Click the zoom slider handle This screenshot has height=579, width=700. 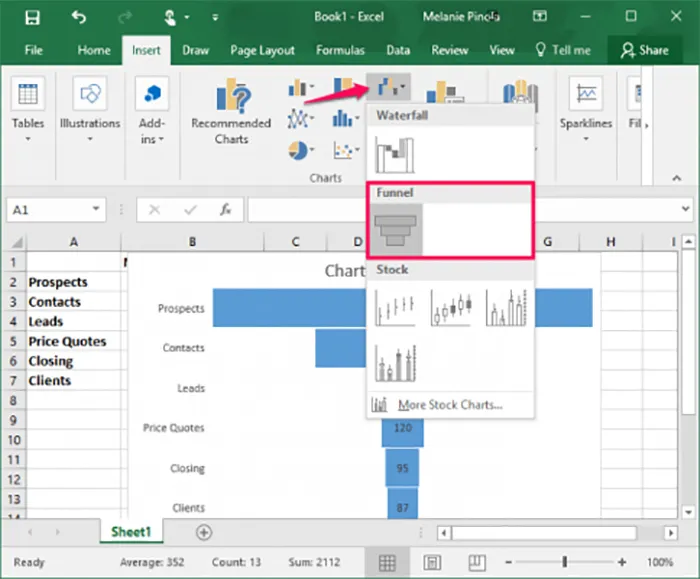564,562
